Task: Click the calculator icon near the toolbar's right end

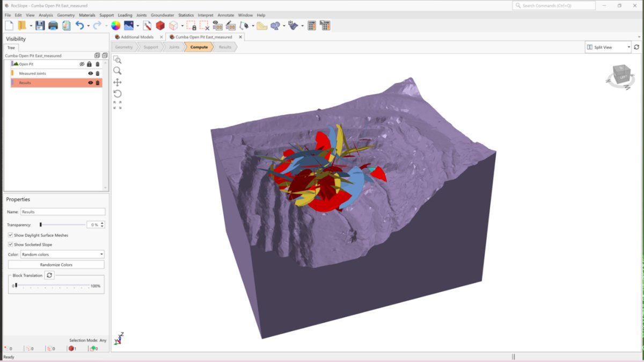Action: coord(312,25)
